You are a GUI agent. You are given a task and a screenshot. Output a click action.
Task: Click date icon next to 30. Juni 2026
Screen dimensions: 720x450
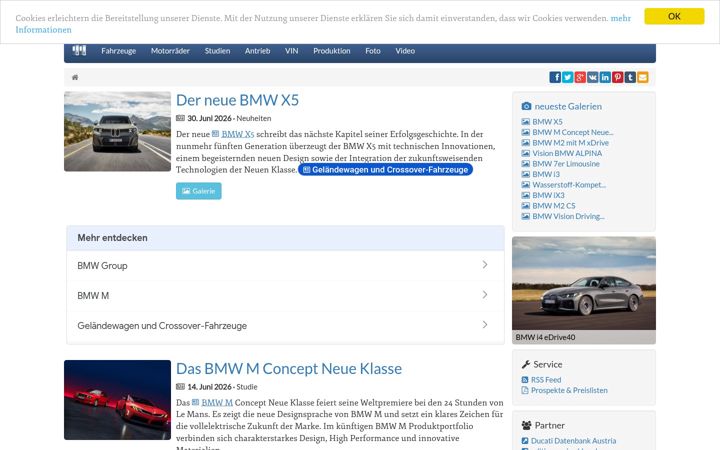click(180, 118)
